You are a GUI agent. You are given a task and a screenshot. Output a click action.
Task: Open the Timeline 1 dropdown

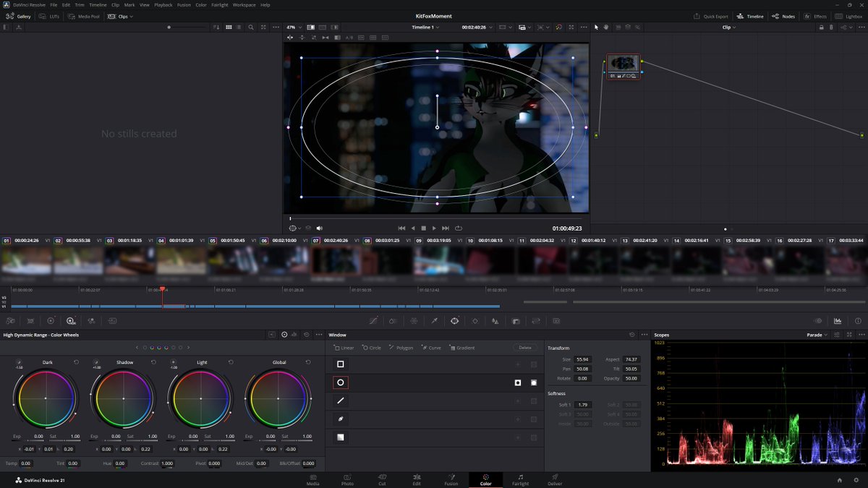tap(427, 27)
